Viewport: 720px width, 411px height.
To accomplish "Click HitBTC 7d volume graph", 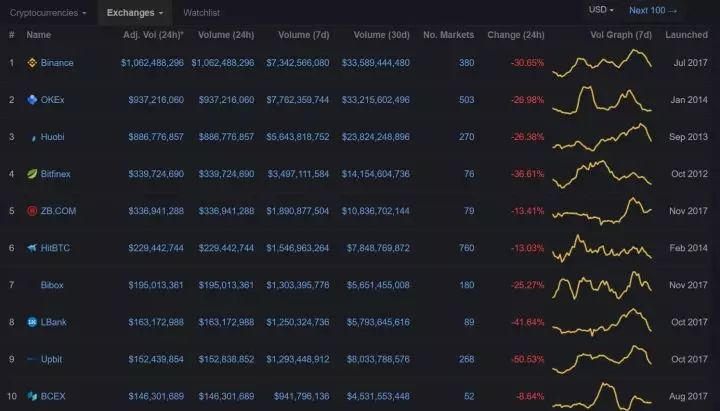I will (x=602, y=248).
